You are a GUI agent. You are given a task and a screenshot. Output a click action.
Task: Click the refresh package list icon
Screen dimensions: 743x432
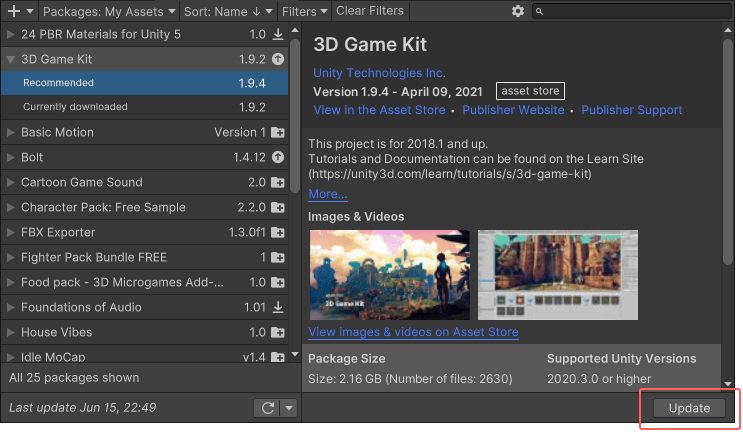coord(267,408)
